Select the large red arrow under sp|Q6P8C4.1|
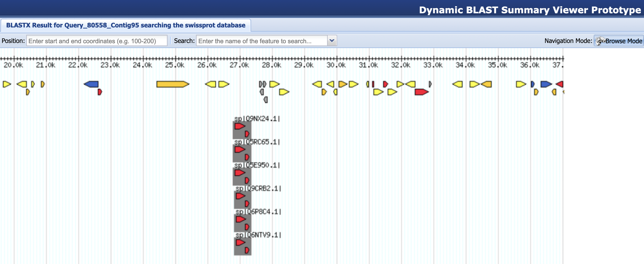 point(241,219)
